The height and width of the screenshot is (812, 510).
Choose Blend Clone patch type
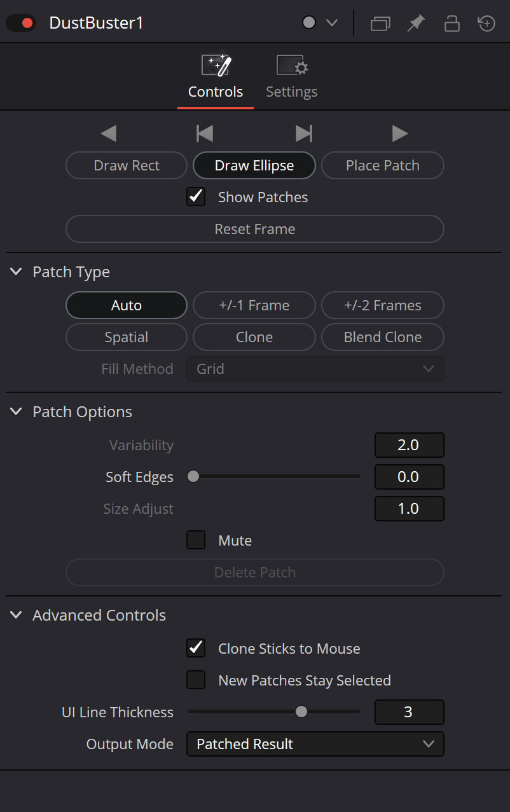(x=383, y=337)
